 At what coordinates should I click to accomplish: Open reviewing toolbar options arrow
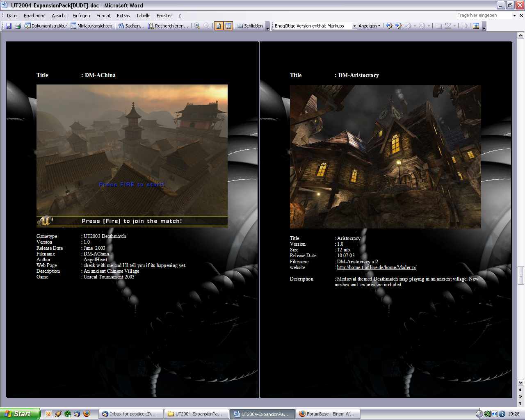(x=484, y=26)
